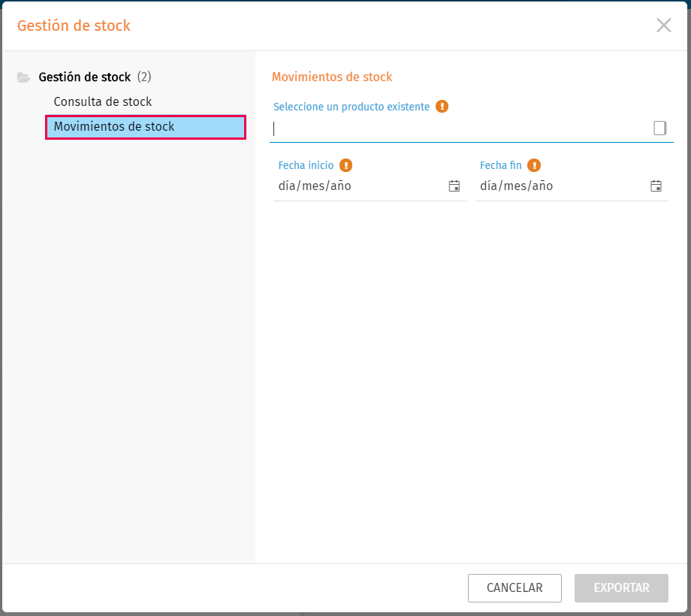Click the warning icon beside Fecha fin
The width and height of the screenshot is (691, 616).
pyautogui.click(x=534, y=165)
